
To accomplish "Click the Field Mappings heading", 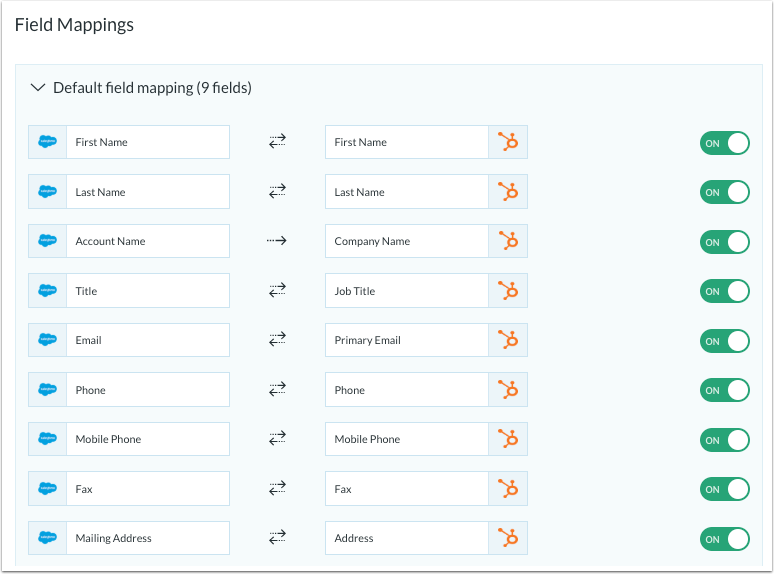I will click(74, 25).
